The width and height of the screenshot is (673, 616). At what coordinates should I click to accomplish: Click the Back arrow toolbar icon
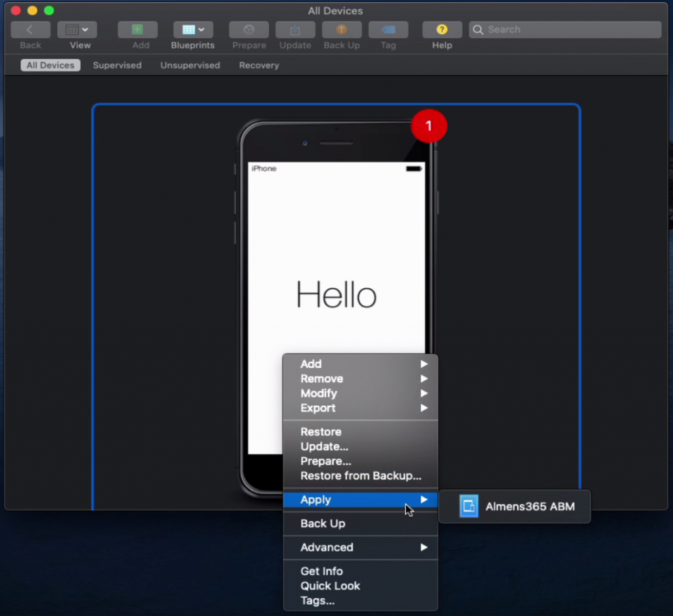(x=30, y=30)
